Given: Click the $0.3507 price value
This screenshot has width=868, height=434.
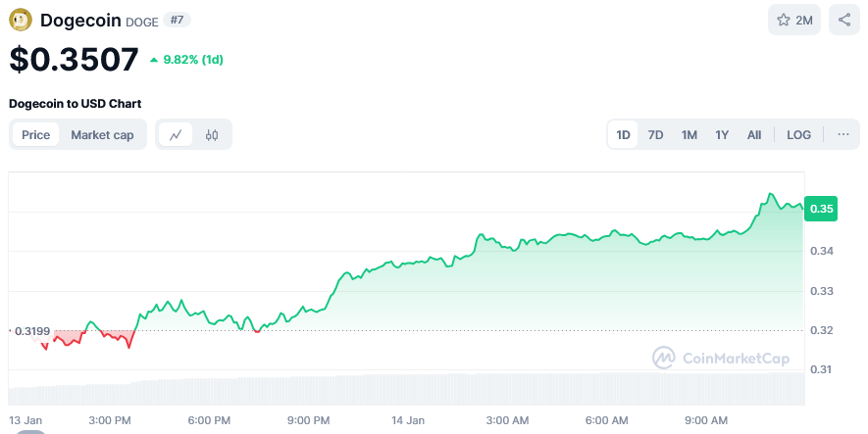Looking at the screenshot, I should click(x=74, y=59).
